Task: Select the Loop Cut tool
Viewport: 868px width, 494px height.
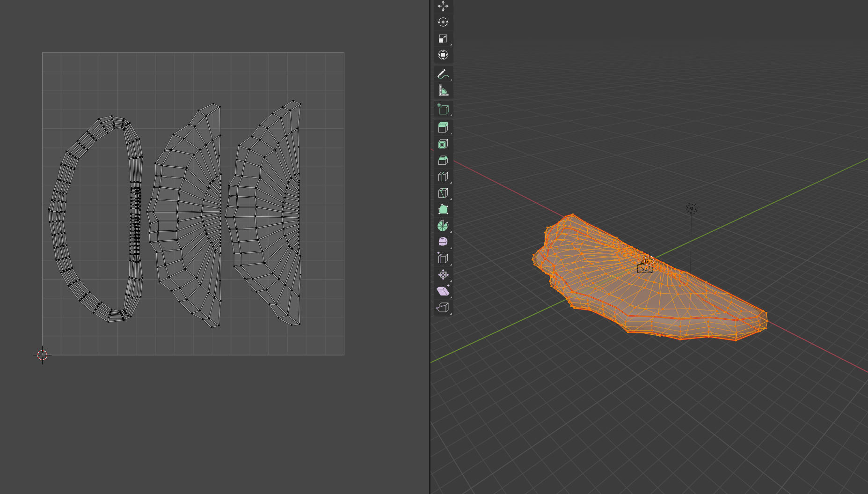Action: [443, 177]
